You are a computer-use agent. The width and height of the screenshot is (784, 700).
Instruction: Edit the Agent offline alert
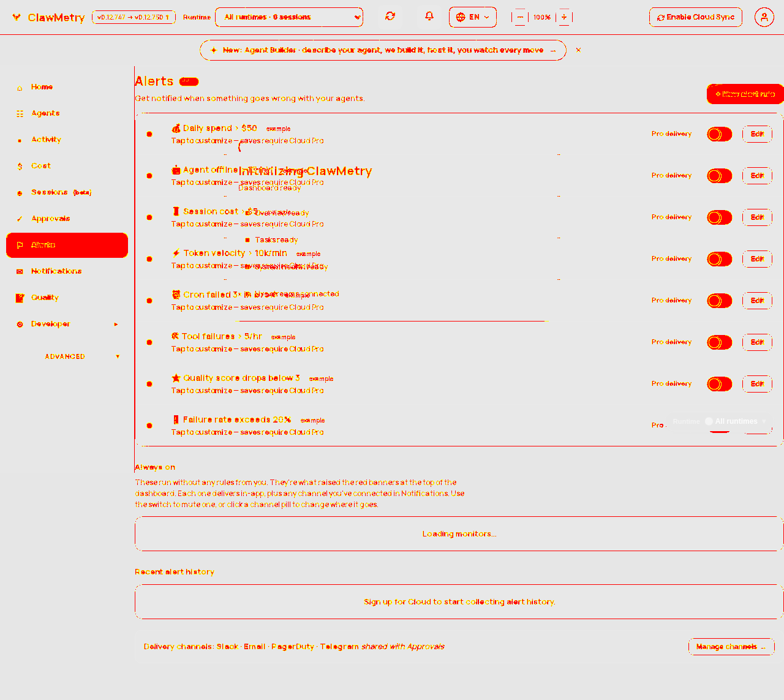pyautogui.click(x=757, y=176)
